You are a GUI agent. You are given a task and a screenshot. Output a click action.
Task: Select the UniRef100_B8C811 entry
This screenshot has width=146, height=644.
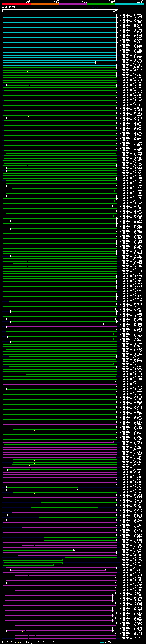131,357
